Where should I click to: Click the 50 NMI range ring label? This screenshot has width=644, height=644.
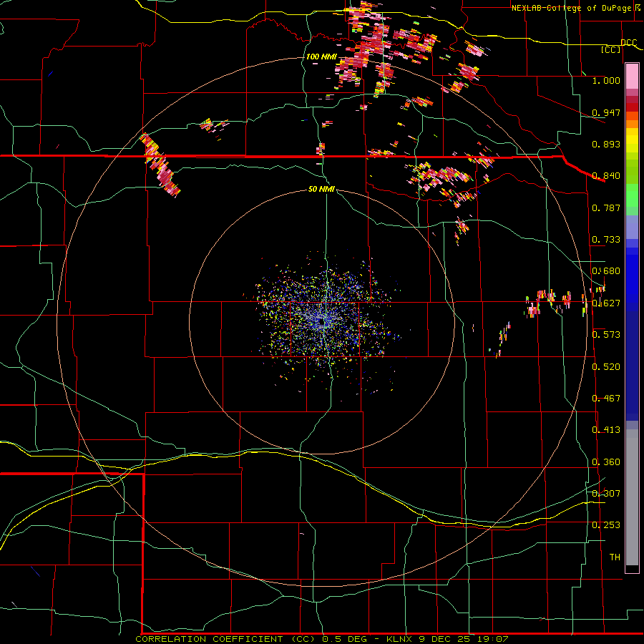321,189
